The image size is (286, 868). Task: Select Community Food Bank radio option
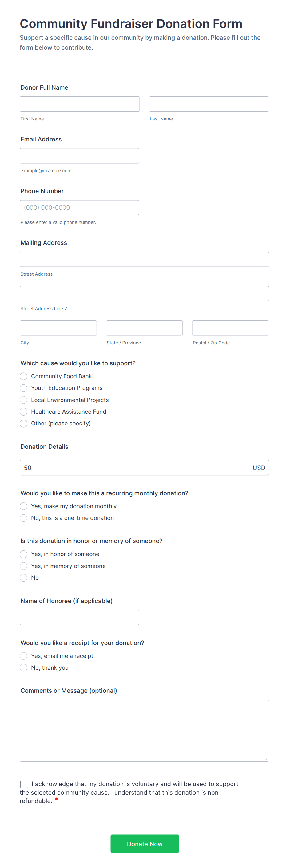(x=24, y=376)
